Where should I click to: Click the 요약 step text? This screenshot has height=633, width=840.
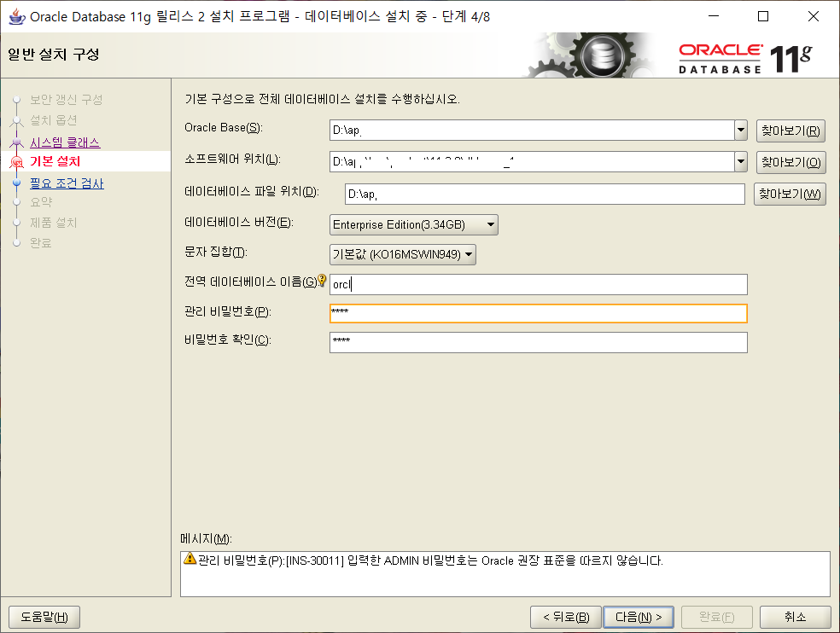pyautogui.click(x=41, y=202)
